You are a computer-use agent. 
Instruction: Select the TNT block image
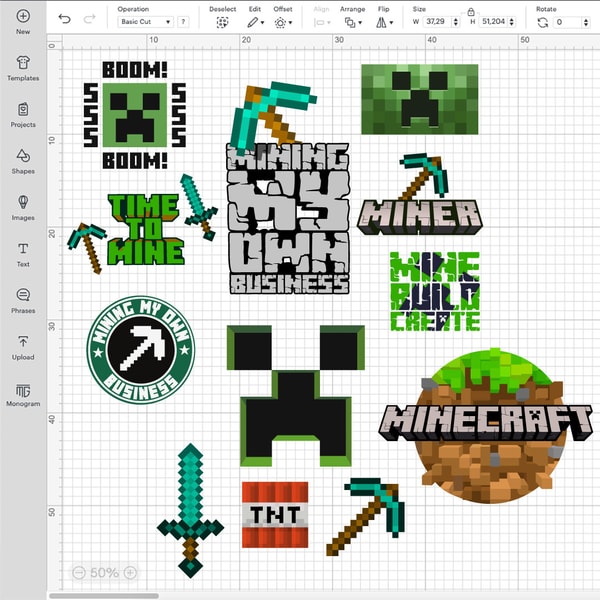275,514
